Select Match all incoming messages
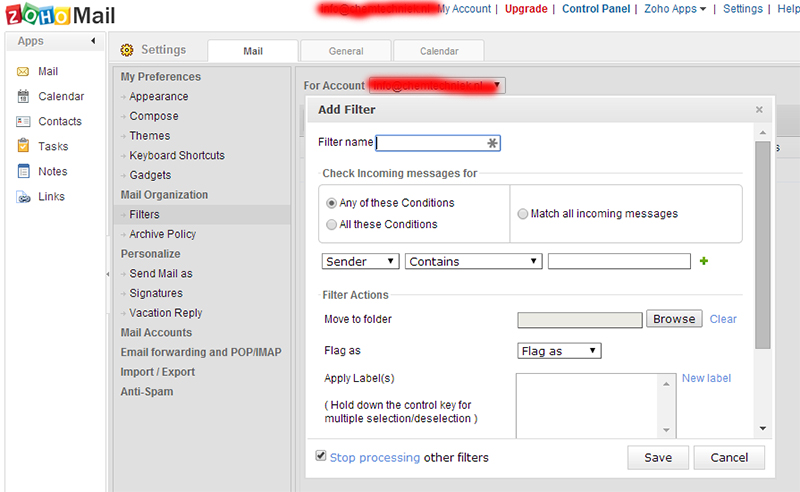800x492 pixels. pos(523,214)
